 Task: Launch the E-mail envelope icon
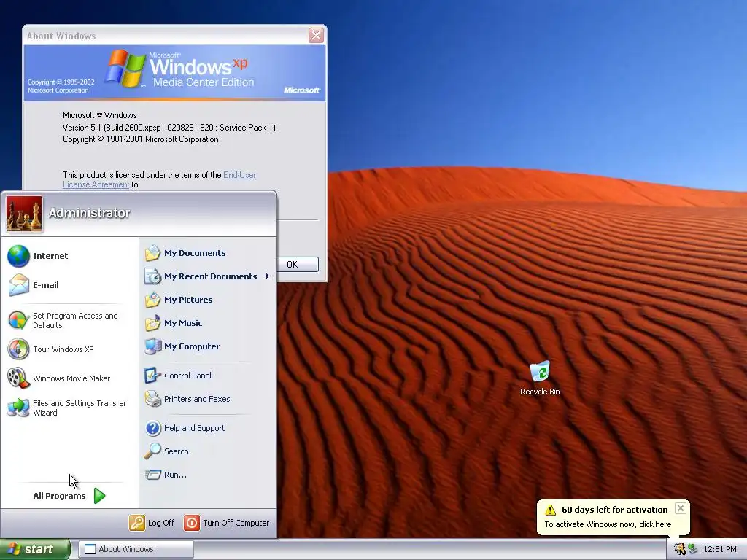point(18,285)
